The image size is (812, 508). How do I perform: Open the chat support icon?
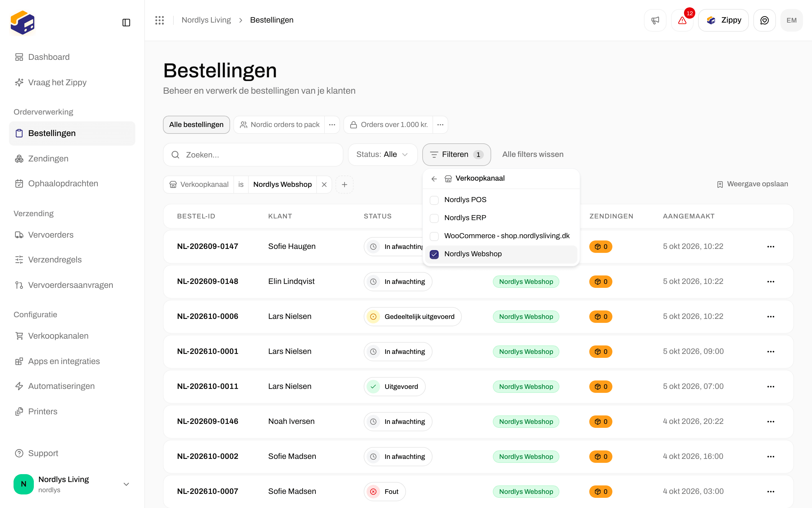(x=764, y=20)
